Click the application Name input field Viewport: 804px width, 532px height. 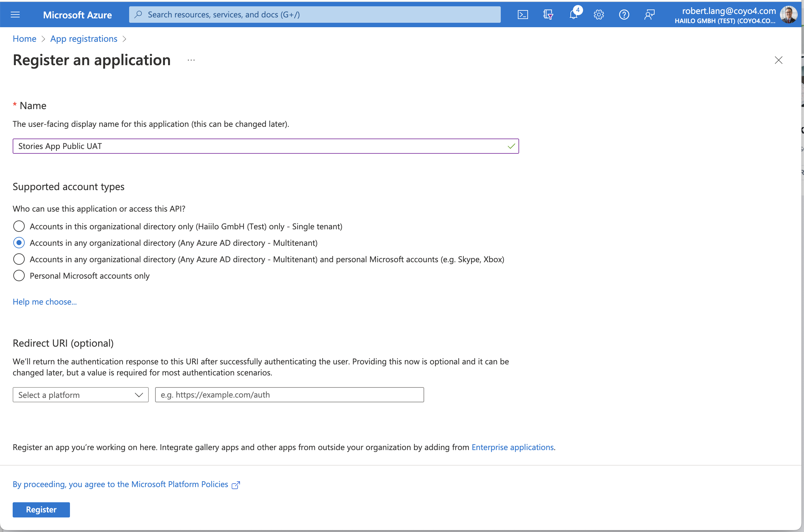(x=266, y=146)
